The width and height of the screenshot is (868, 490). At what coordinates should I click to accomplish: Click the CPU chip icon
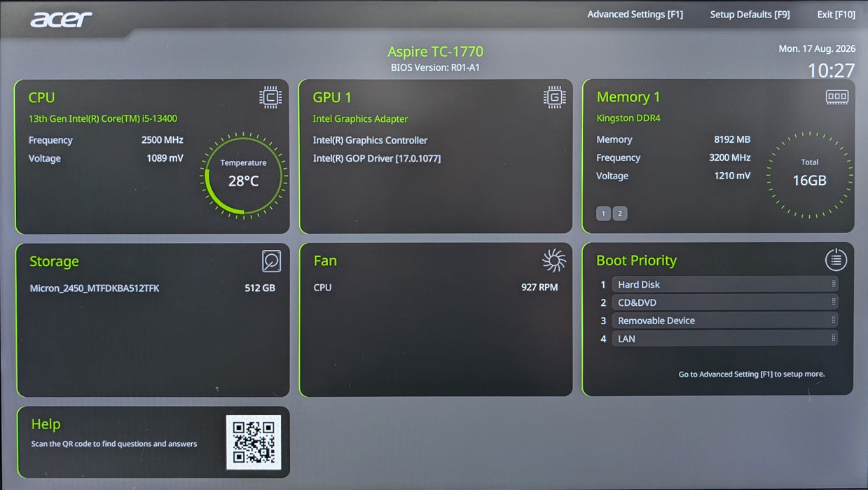pyautogui.click(x=270, y=97)
